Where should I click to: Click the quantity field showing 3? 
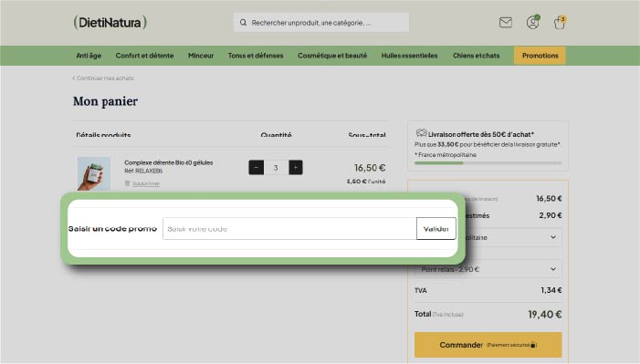[276, 167]
